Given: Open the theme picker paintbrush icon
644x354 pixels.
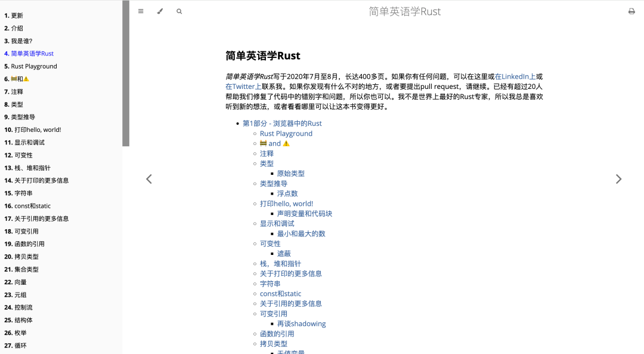Looking at the screenshot, I should 160,11.
